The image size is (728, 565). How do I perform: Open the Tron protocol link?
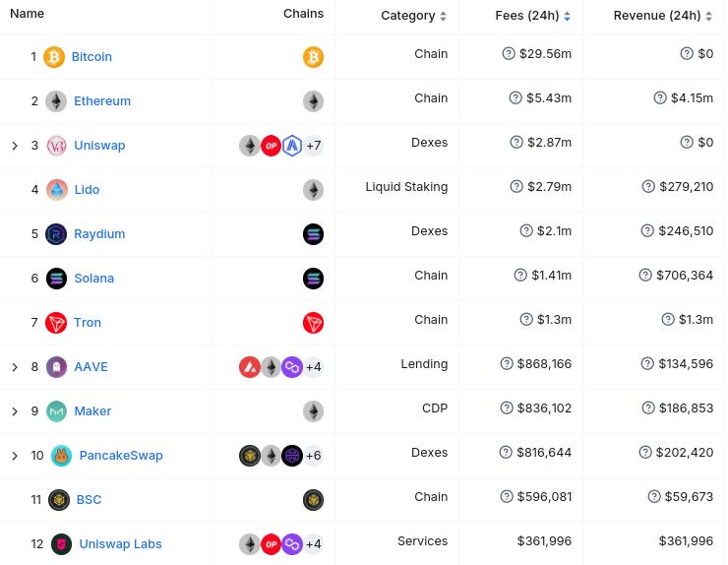88,323
